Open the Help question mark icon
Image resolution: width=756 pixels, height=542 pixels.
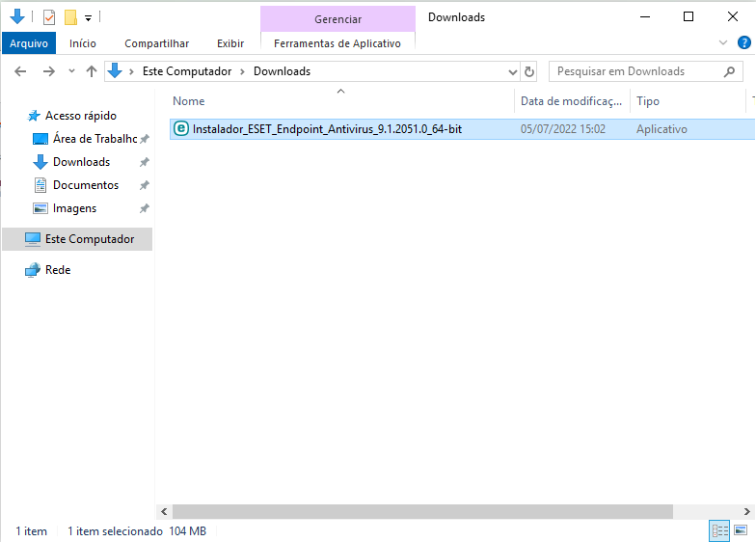point(744,43)
